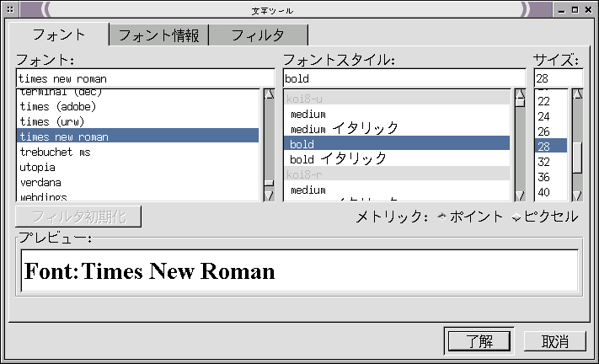
Task: Cancel with the 取消 button
Action: (554, 341)
